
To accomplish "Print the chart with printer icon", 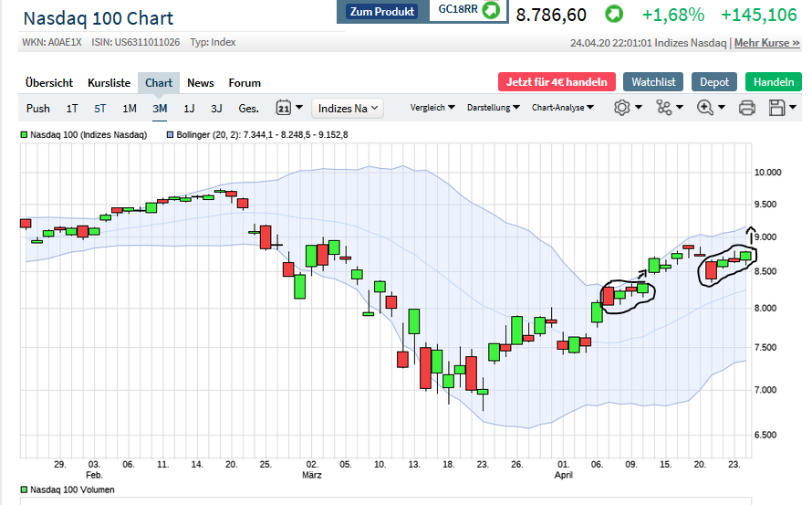I will coord(746,108).
